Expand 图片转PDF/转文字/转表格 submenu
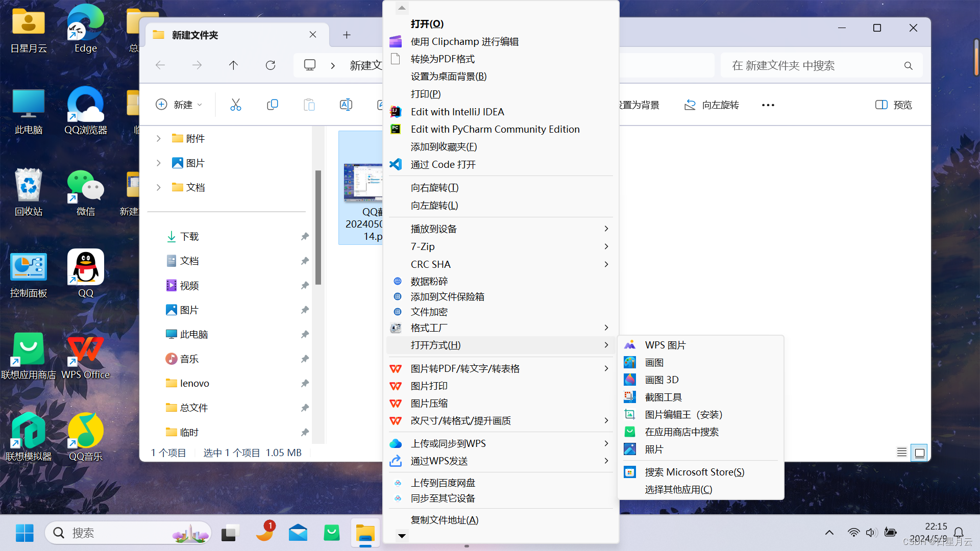The image size is (980, 551). [501, 368]
